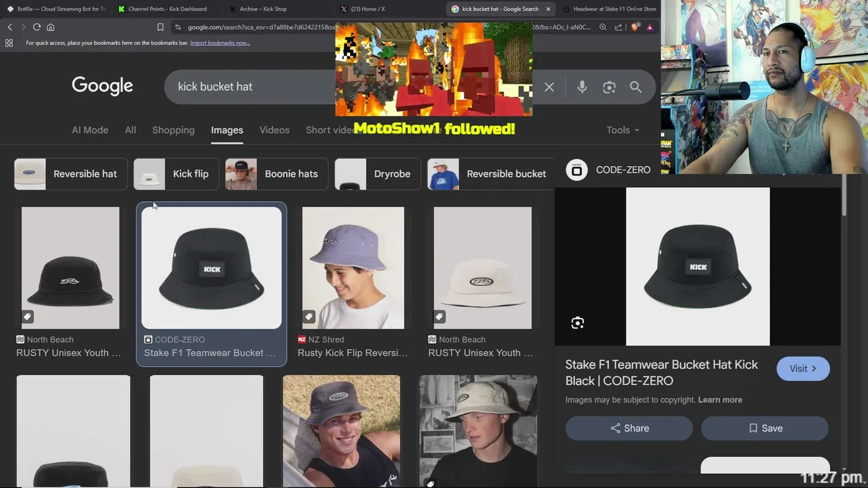Switch to the Headwear at Stake F1 tab
Image resolution: width=868 pixels, height=488 pixels.
tap(608, 9)
